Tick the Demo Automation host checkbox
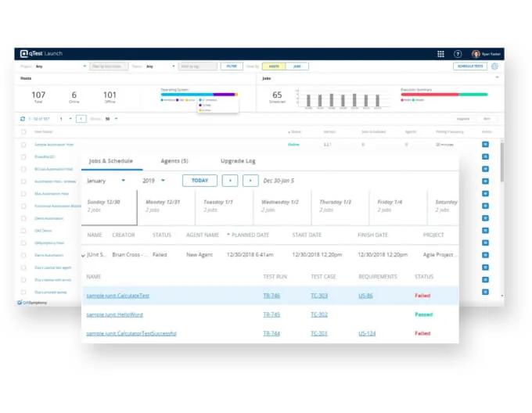Image resolution: width=532 pixels, height=413 pixels. click(23, 218)
